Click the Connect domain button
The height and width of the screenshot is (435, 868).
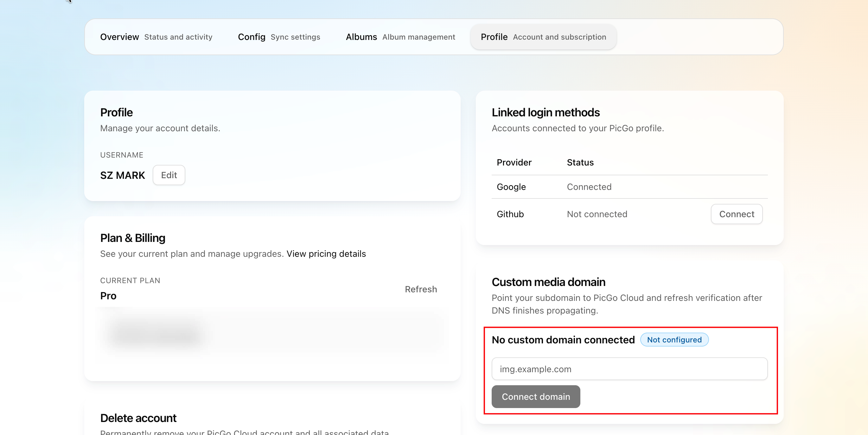coord(535,397)
